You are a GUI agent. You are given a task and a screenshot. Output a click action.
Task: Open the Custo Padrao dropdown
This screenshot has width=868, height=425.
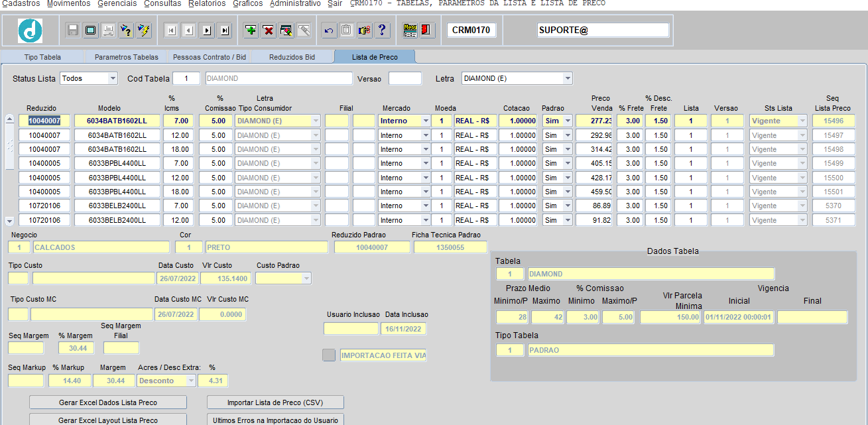tap(306, 278)
